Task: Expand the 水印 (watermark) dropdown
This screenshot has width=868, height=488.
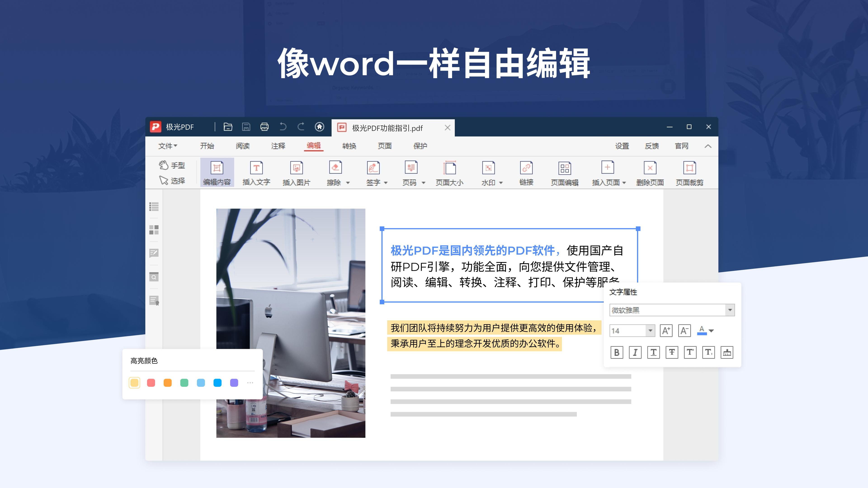Action: (x=501, y=183)
